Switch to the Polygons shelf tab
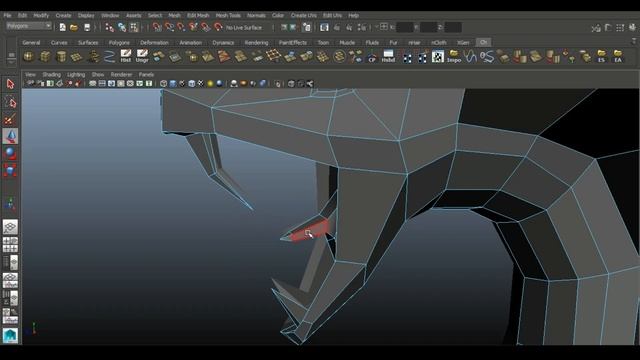This screenshot has width=640, height=360. click(x=119, y=42)
